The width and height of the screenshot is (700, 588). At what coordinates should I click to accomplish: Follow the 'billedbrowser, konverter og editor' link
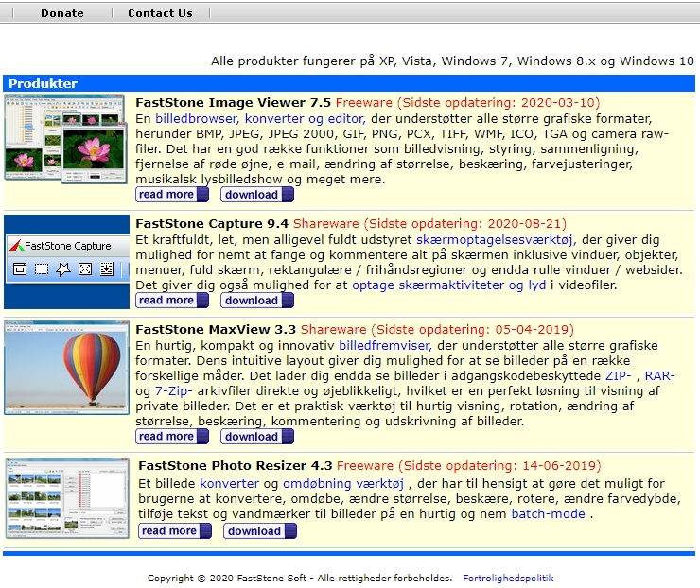tap(260, 119)
